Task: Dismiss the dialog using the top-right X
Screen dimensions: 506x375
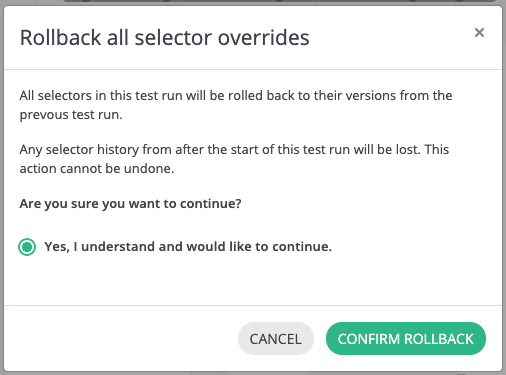Action: [479, 33]
